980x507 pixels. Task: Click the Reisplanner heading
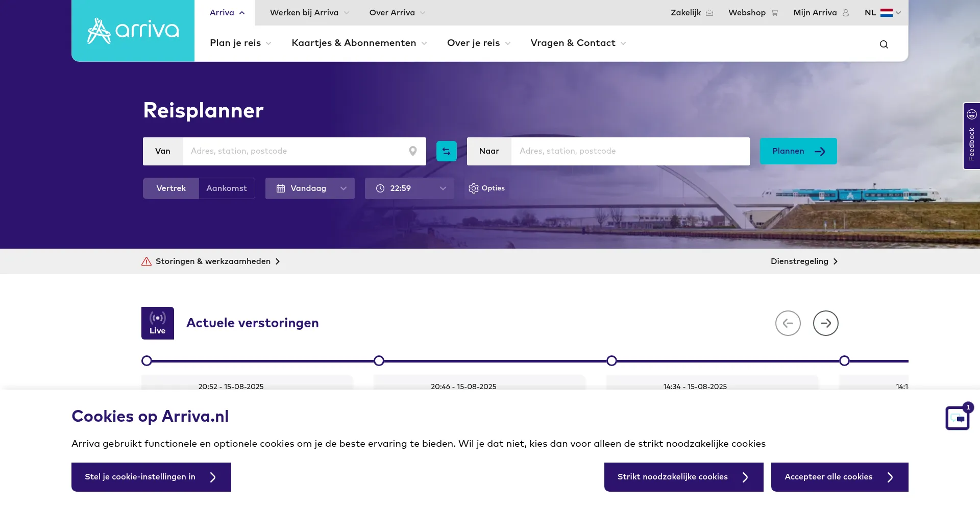click(203, 111)
